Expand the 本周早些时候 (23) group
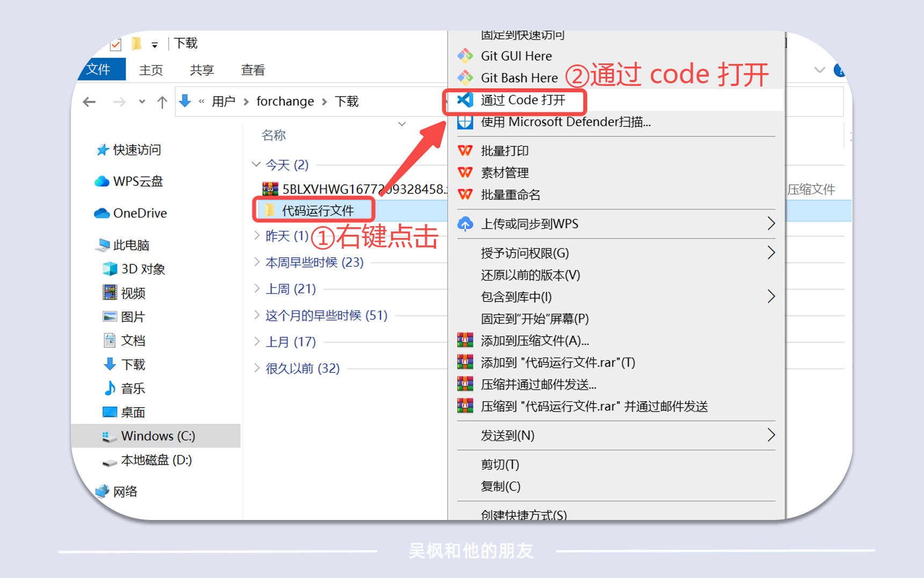This screenshot has width=924, height=578. (x=257, y=262)
